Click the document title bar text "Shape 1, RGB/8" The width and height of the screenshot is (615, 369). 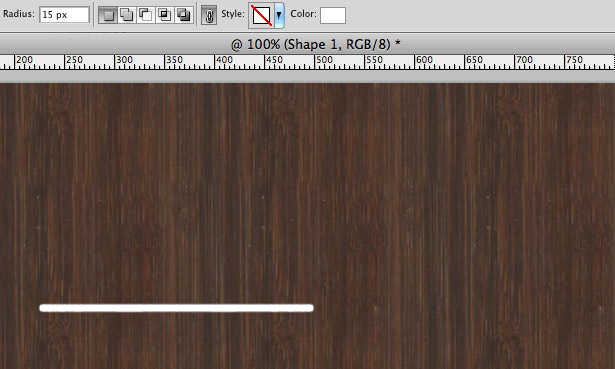point(337,44)
